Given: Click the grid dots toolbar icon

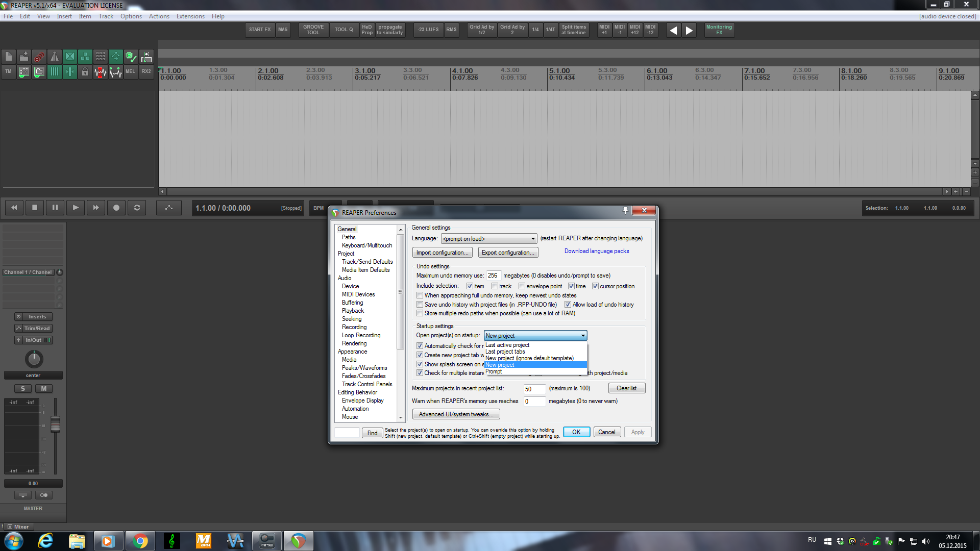Looking at the screenshot, I should 101,57.
